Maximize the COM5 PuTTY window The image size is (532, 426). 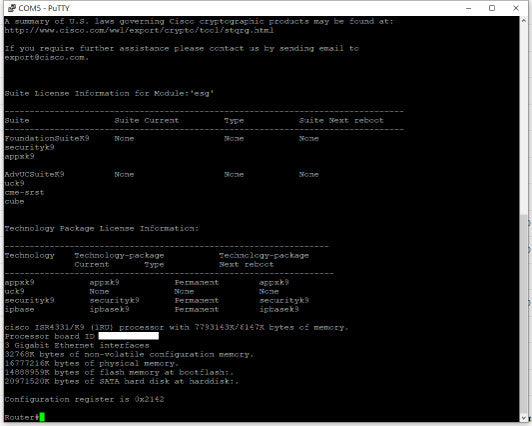click(x=492, y=8)
